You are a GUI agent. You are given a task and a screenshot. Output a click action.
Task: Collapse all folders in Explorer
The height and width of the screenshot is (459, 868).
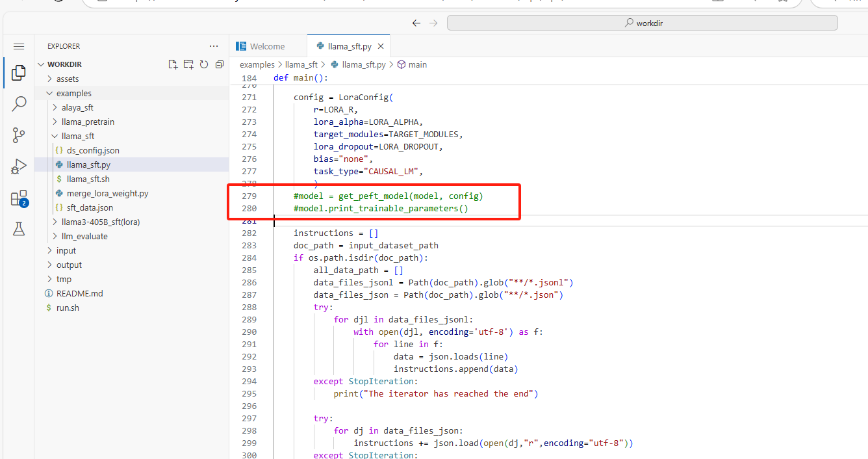point(220,64)
